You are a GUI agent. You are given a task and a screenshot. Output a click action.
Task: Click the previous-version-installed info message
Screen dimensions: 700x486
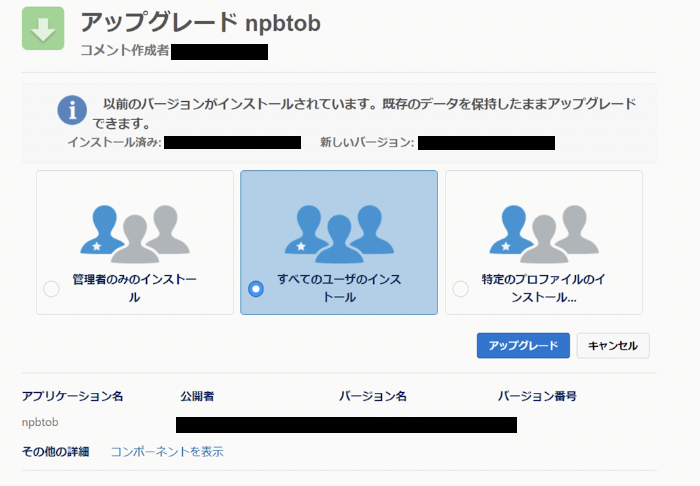pos(364,113)
